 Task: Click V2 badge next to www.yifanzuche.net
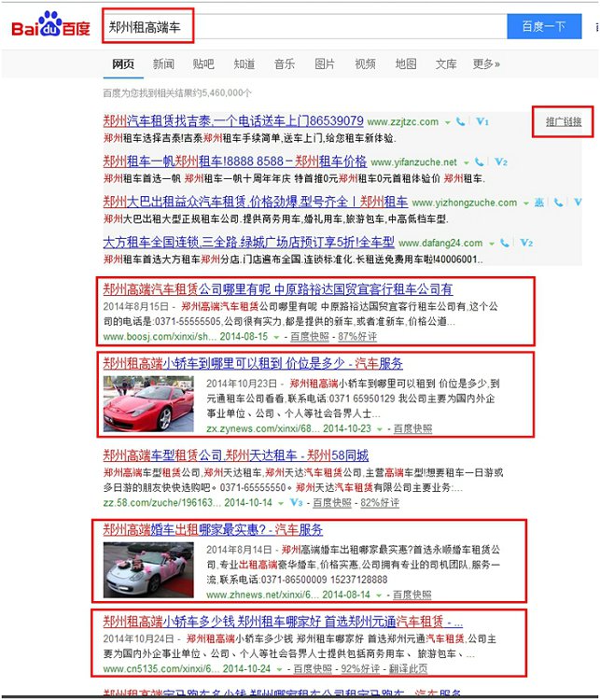[x=501, y=161]
